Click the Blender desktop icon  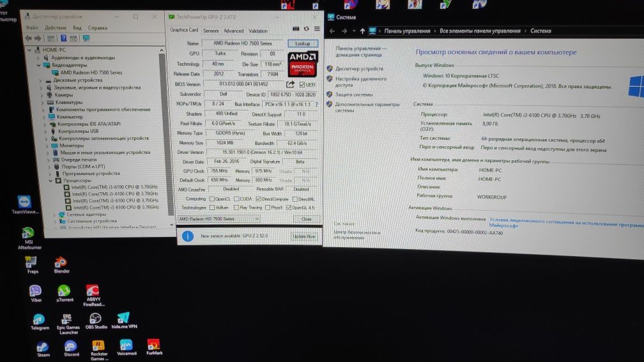(61, 265)
